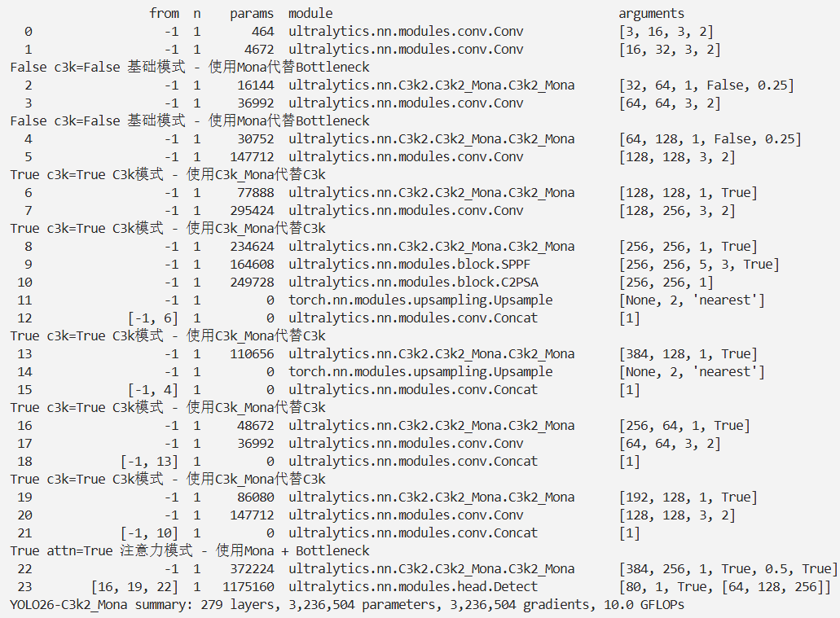Click the Concat module name in row 12
The height and width of the screenshot is (618, 840).
[x=413, y=318]
